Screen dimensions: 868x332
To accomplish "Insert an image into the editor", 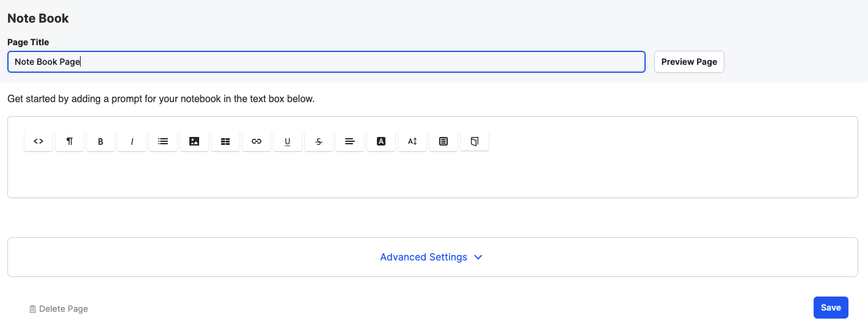I will click(x=194, y=141).
